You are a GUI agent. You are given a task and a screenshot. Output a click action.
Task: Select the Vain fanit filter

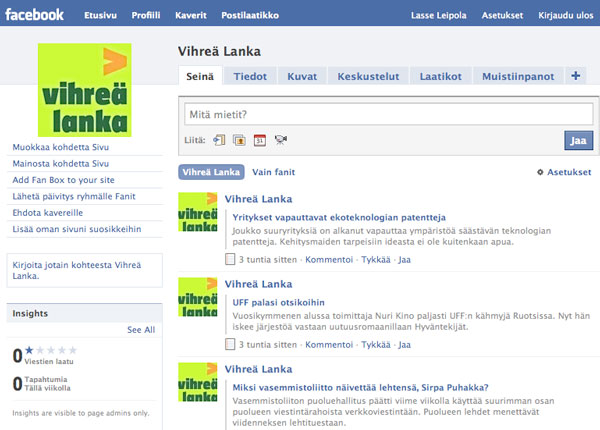(274, 172)
